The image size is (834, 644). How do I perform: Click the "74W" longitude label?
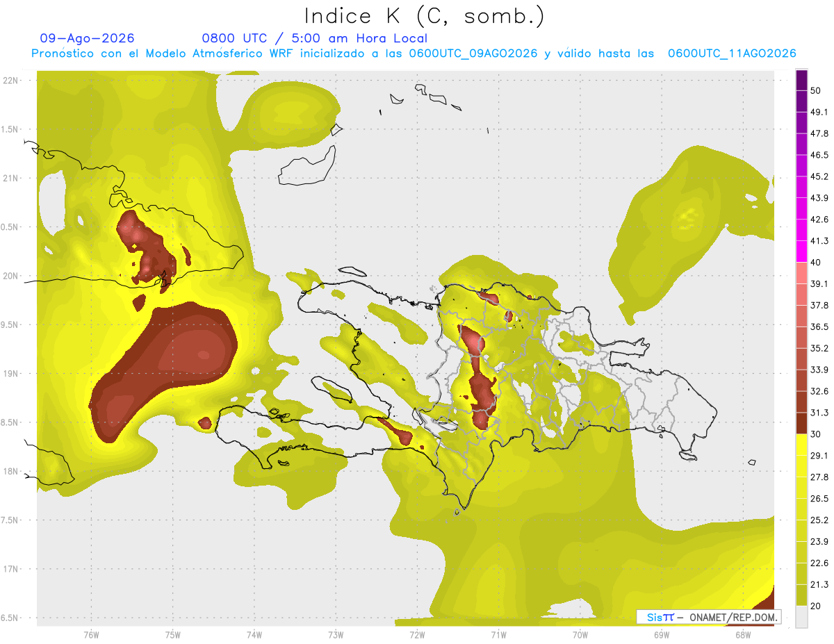[x=254, y=635]
